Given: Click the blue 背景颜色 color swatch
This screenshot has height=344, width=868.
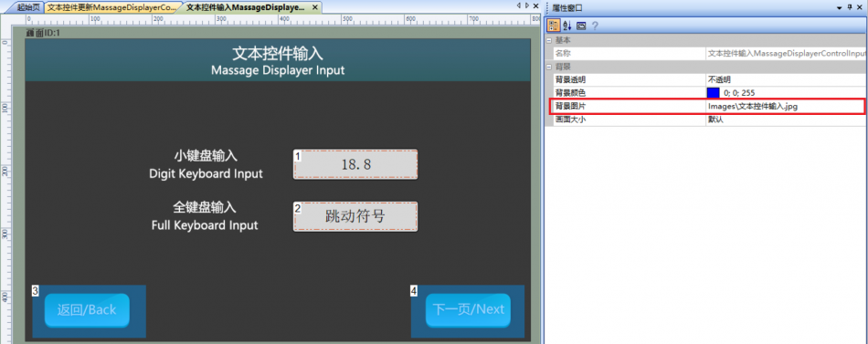Looking at the screenshot, I should pos(714,93).
